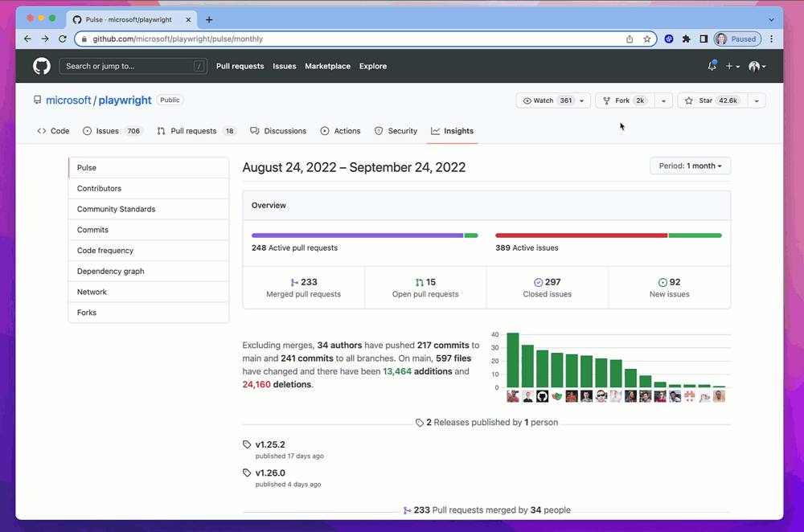This screenshot has height=532, width=804.
Task: Click the "Overview" heading text
Action: coord(269,205)
